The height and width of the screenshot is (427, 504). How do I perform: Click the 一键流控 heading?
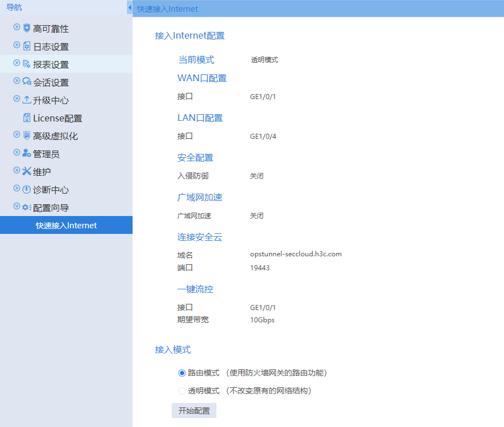click(x=195, y=289)
